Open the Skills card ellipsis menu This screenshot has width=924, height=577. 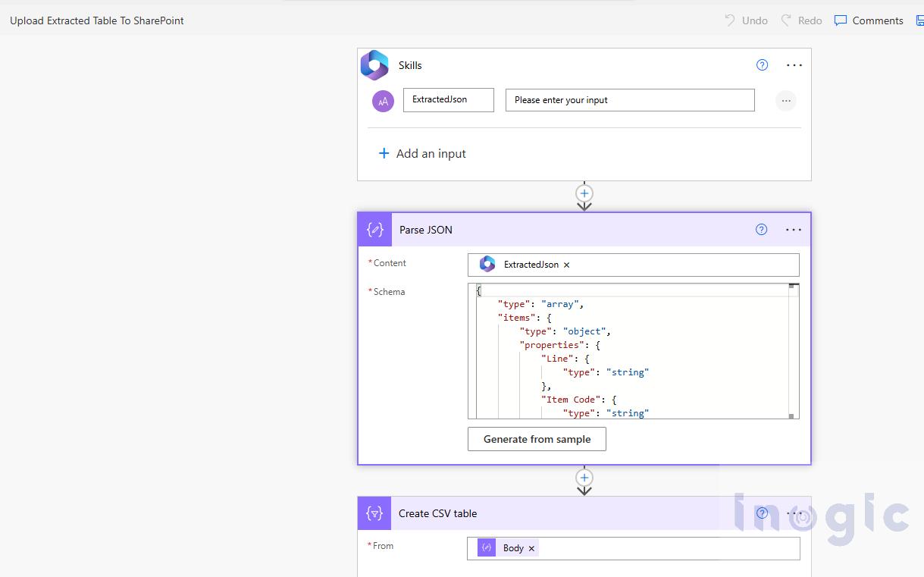click(x=794, y=65)
